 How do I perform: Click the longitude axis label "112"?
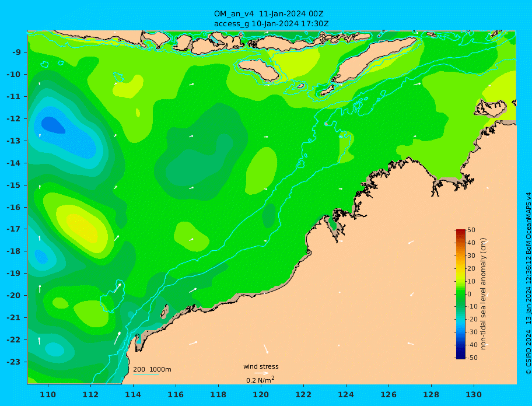pos(90,394)
